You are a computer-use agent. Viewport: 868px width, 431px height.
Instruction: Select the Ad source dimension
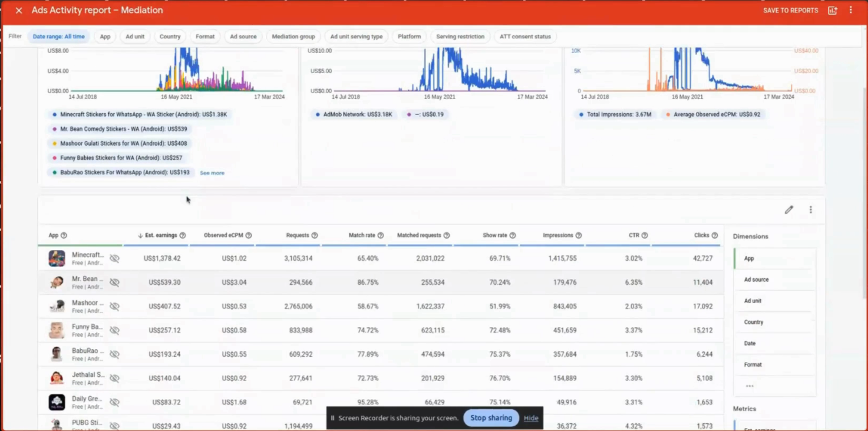click(x=756, y=279)
